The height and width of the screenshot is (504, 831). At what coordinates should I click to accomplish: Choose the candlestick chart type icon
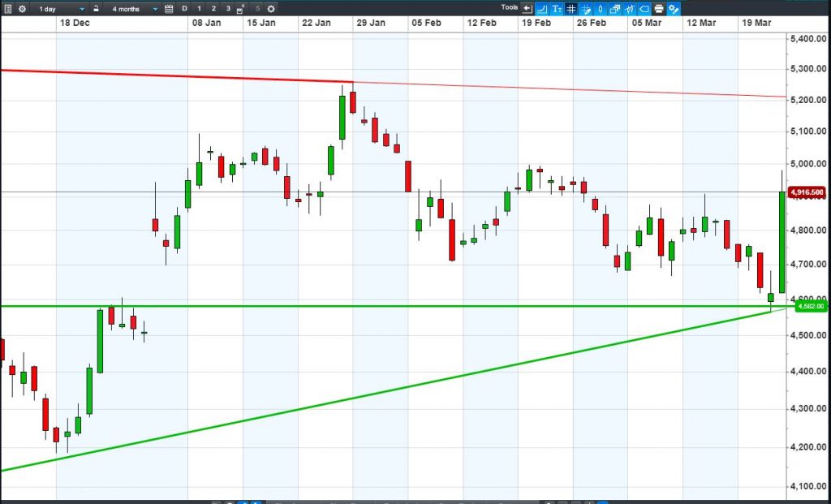pyautogui.click(x=601, y=8)
